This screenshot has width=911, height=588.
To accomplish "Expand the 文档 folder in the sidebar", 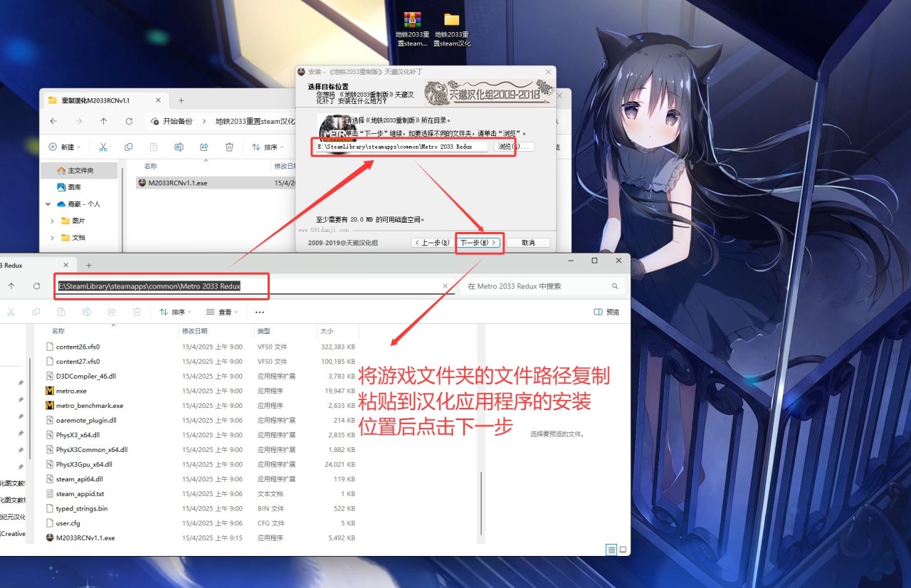I will pyautogui.click(x=53, y=238).
